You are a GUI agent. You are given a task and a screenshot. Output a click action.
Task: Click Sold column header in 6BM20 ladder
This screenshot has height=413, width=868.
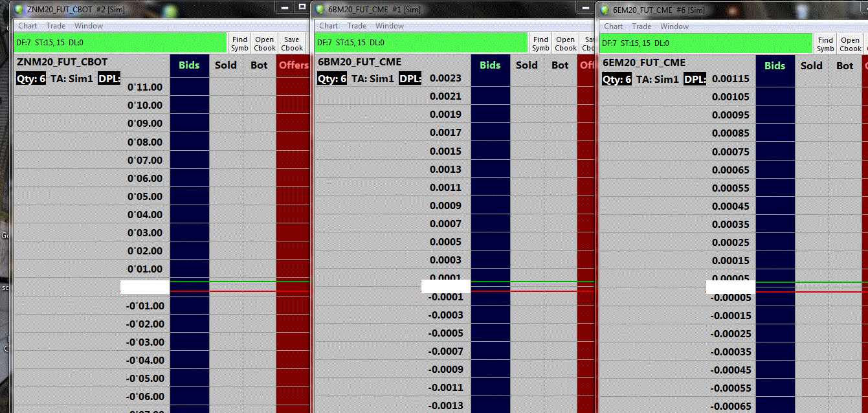coord(527,65)
